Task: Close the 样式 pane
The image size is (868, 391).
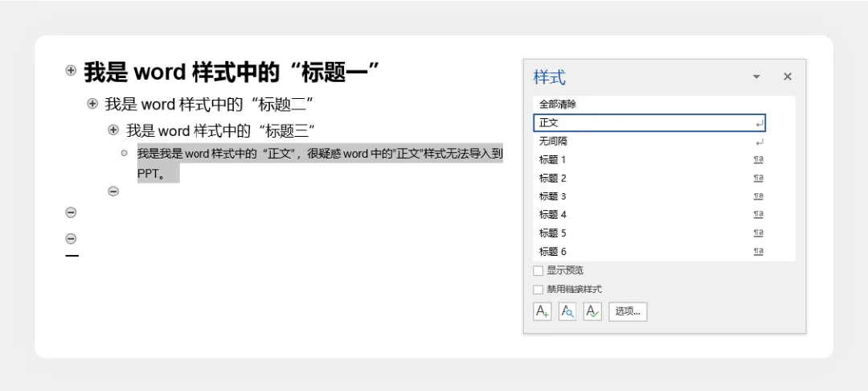Action: pos(787,77)
